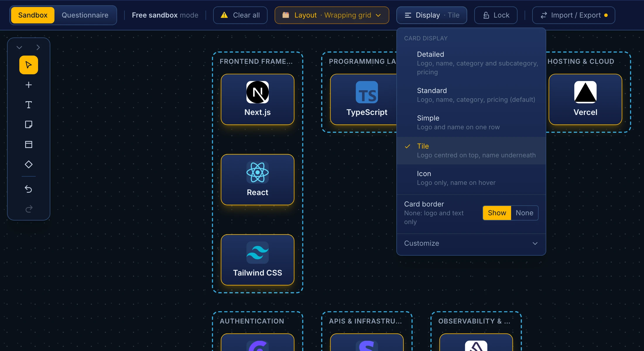Screen dimensions: 644x351
Task: Click the plus add tool
Action: pyautogui.click(x=29, y=85)
